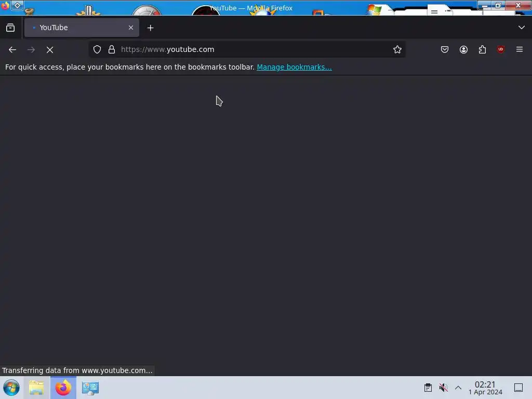Open uBlock Origin extension popup
The height and width of the screenshot is (399, 532).
[501, 49]
